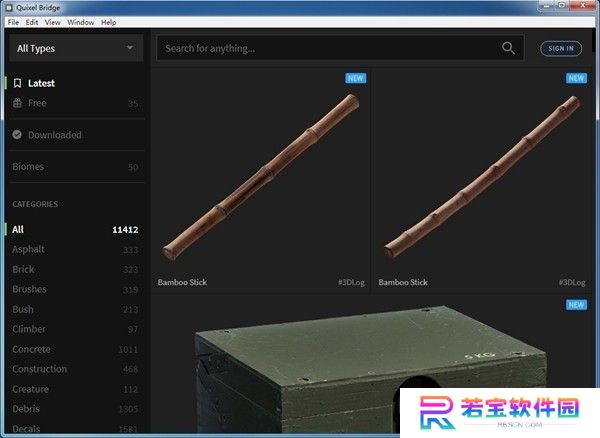Select the Asphalt category
The width and height of the screenshot is (600, 438).
pos(75,249)
